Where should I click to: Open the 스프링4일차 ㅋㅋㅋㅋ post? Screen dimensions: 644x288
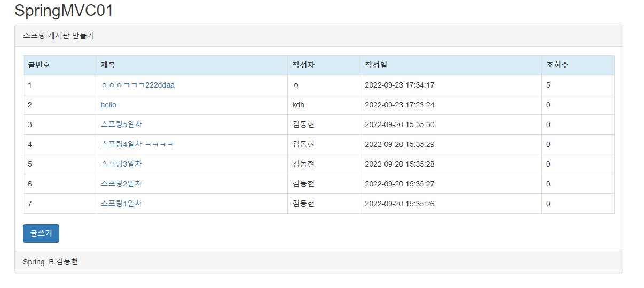137,144
